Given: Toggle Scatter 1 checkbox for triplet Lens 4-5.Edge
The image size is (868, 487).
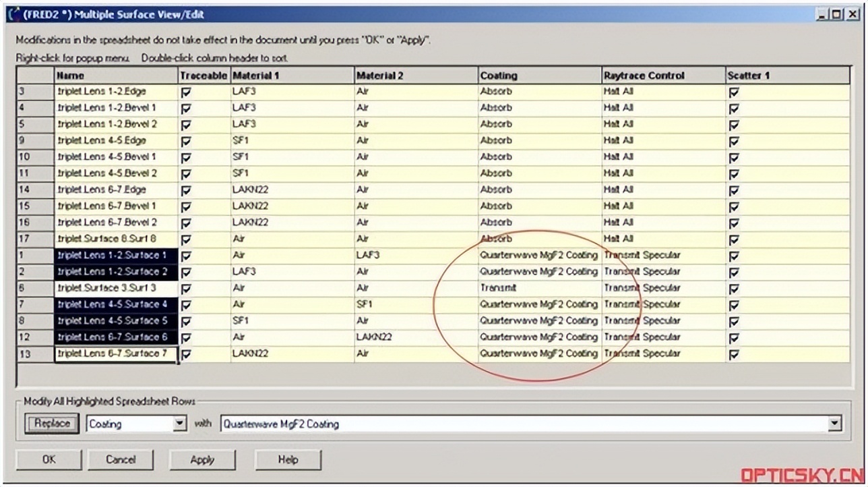Looking at the screenshot, I should [x=734, y=141].
